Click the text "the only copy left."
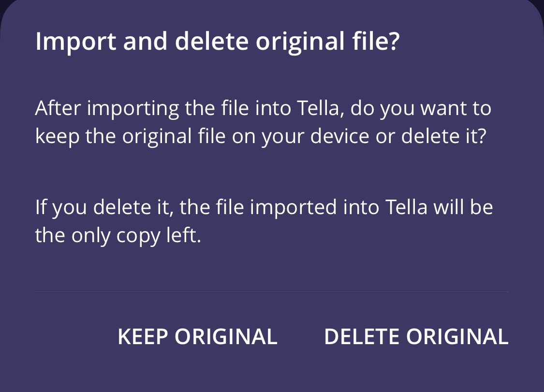This screenshot has height=392, width=544. click(x=118, y=236)
